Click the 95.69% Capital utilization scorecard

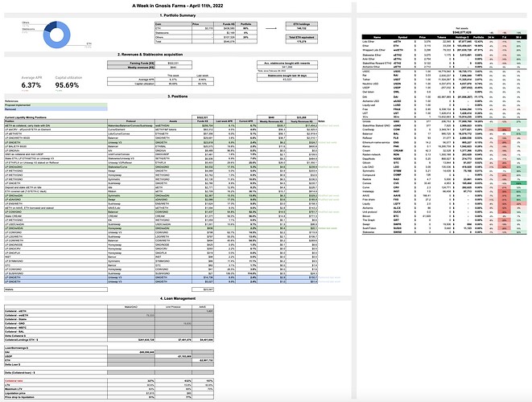pyautogui.click(x=67, y=85)
